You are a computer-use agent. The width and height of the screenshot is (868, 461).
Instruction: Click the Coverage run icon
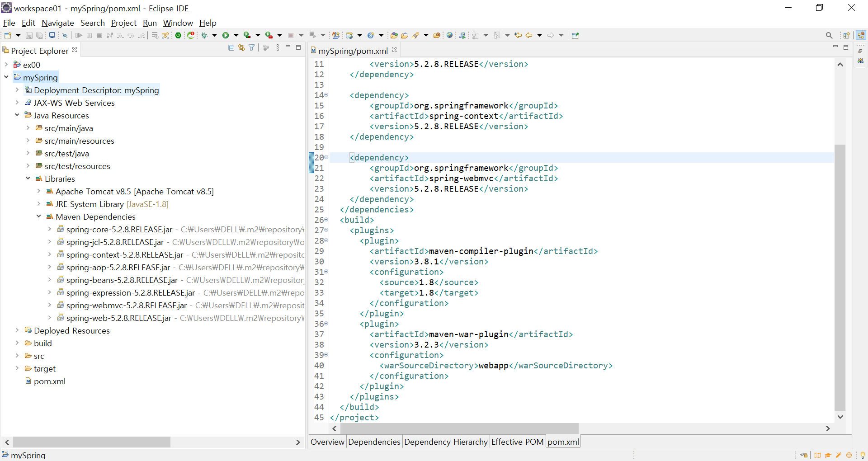(247, 35)
